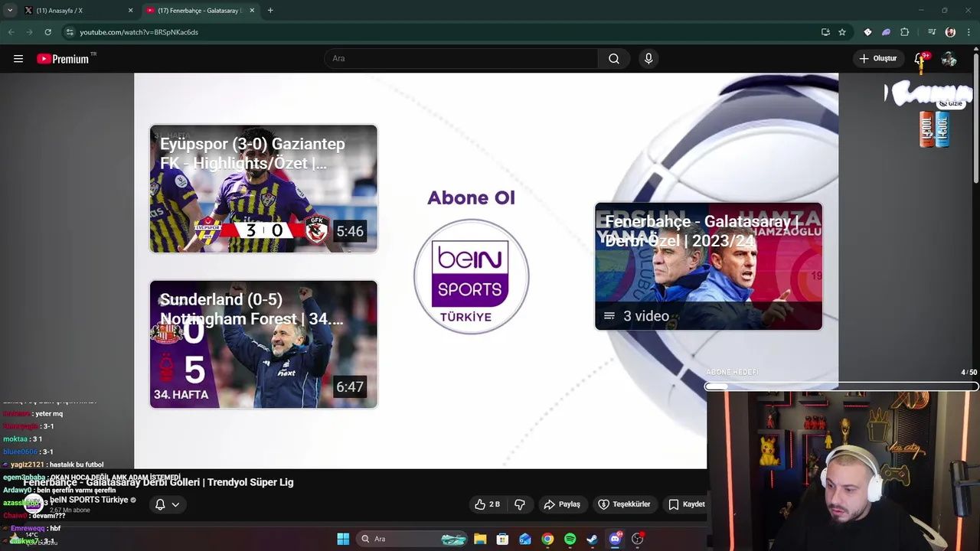
Task: Start voice search with microphone icon
Action: pyautogui.click(x=648, y=59)
